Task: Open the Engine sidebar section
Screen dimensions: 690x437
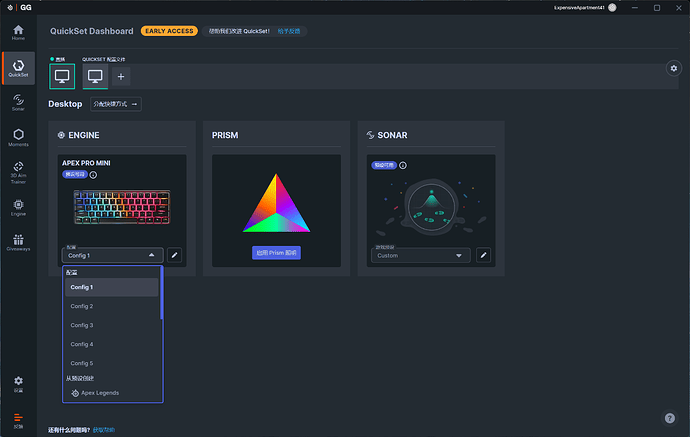Action: point(18,207)
